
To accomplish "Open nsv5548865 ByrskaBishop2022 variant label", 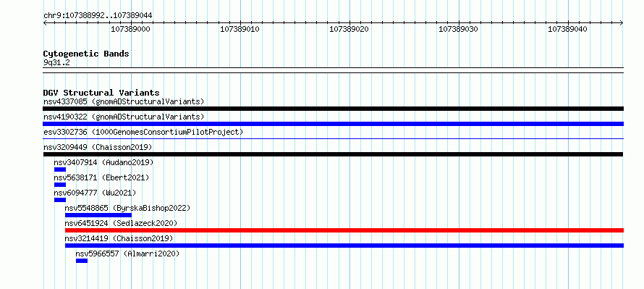I will point(128,208).
